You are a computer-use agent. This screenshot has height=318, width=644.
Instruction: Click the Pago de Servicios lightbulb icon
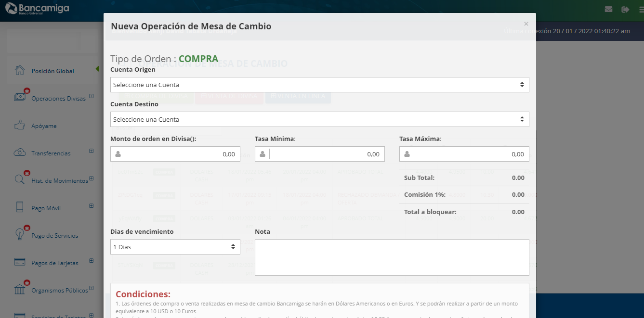(x=20, y=235)
